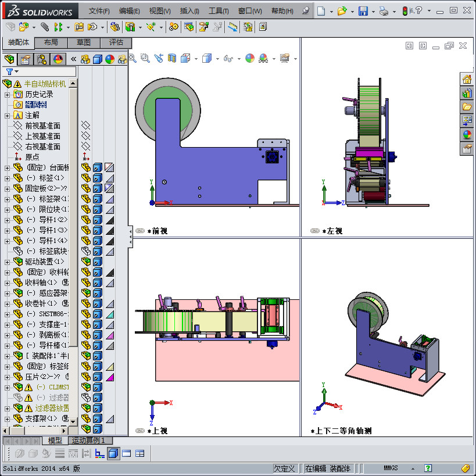Toggle hide/show for 过滤器 suppressed component
This screenshot has height=476, width=476.
[x=86, y=398]
